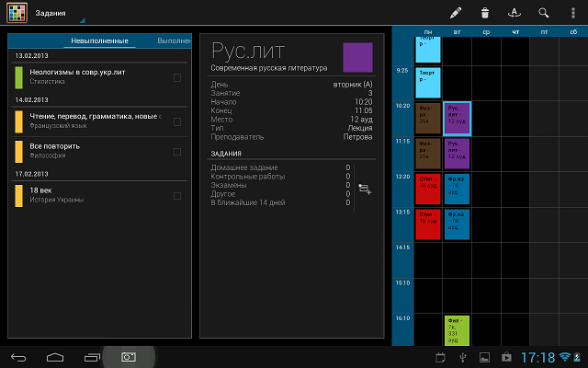Tap the Рус.лит subject title
This screenshot has height=368, width=588.
point(248,51)
